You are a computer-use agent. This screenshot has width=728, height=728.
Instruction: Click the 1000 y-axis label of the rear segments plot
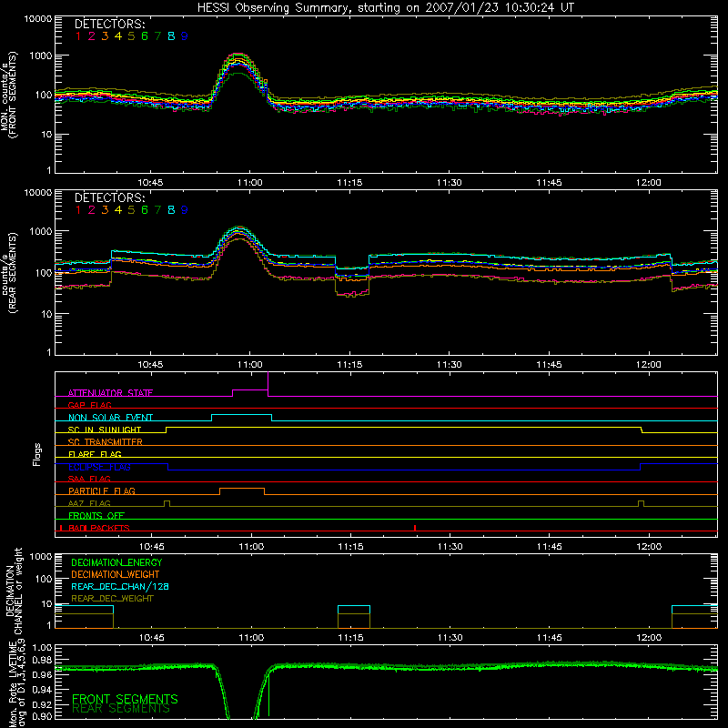(40, 231)
